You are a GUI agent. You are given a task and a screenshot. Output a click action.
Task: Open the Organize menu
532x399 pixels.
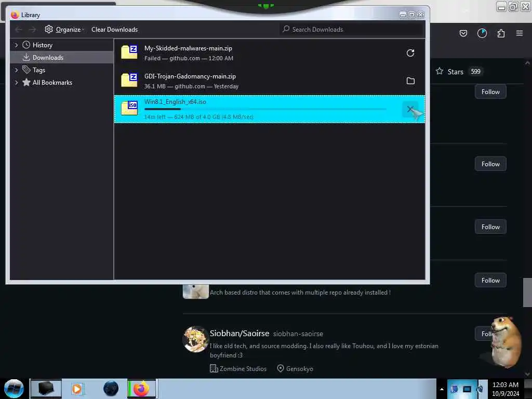pyautogui.click(x=64, y=30)
